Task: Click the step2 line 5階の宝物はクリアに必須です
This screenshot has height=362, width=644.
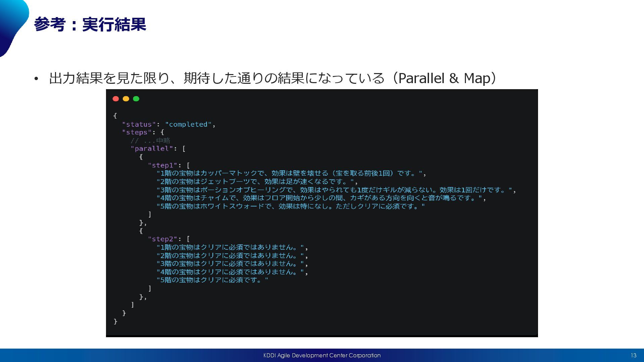Action: (212, 280)
